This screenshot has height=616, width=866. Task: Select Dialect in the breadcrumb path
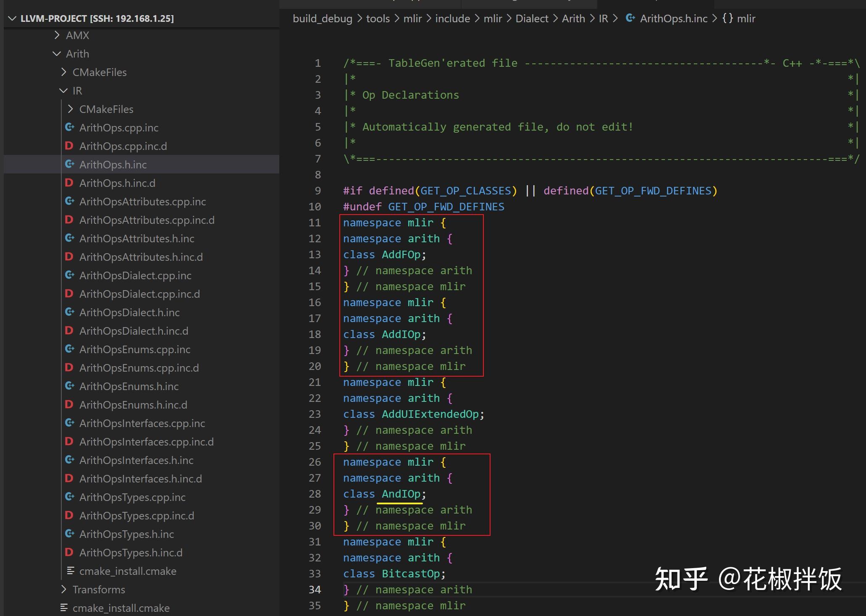point(532,18)
